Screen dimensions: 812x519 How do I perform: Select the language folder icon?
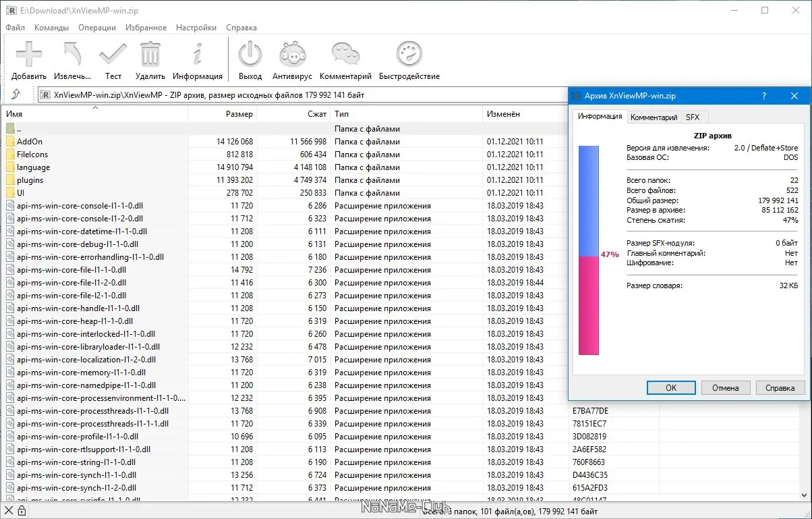click(x=10, y=167)
